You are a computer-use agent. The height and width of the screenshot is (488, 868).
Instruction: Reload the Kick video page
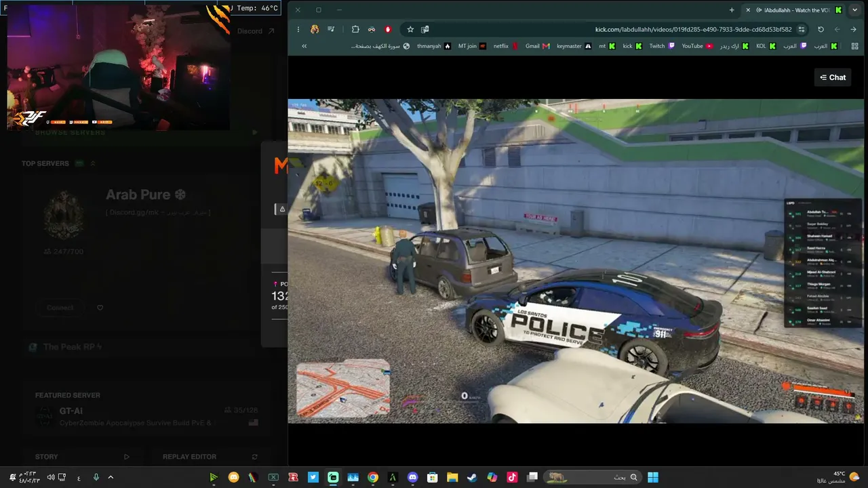(821, 29)
